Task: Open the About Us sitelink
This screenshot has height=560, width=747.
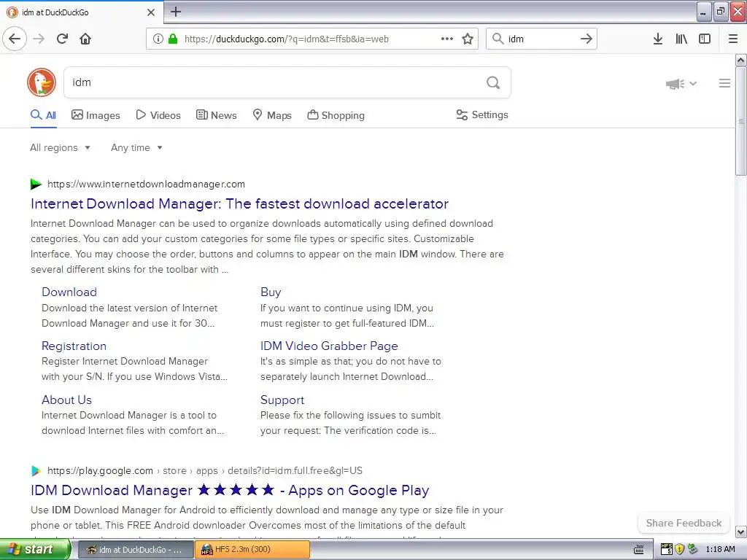Action: (x=66, y=400)
